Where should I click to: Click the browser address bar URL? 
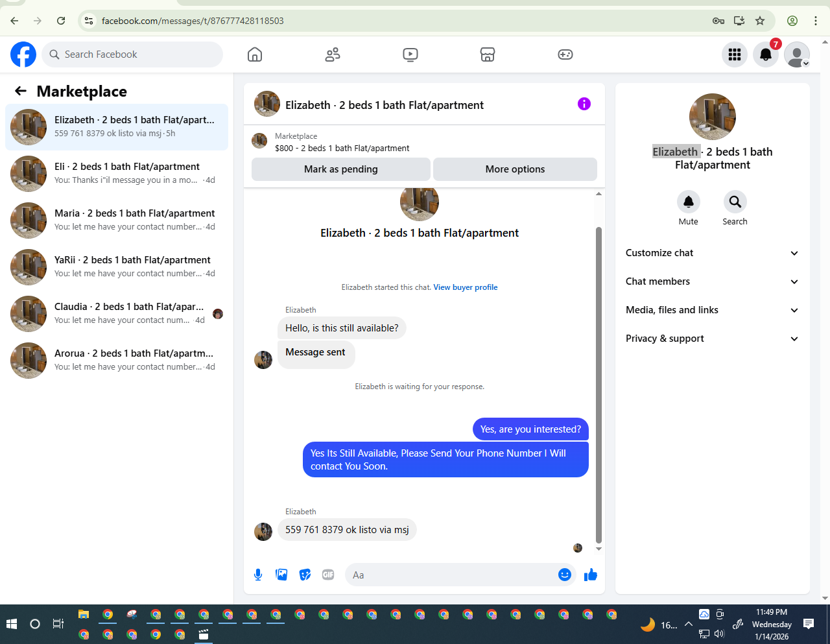pyautogui.click(x=193, y=21)
